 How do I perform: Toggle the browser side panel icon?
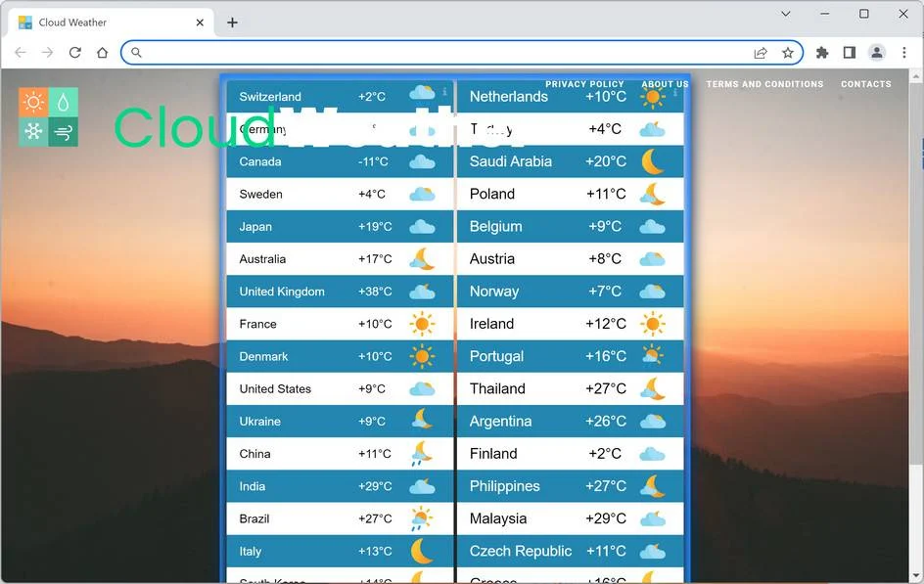coord(850,53)
